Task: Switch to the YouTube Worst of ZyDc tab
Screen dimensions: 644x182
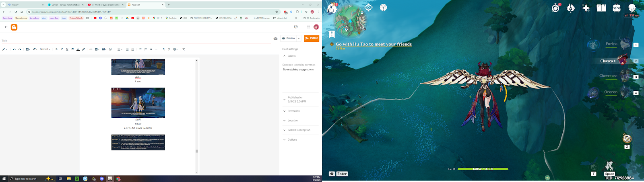Action: [x=105, y=5]
